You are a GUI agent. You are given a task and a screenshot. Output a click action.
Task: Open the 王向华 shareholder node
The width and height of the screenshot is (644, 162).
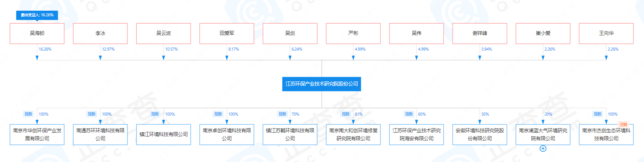tap(606, 33)
